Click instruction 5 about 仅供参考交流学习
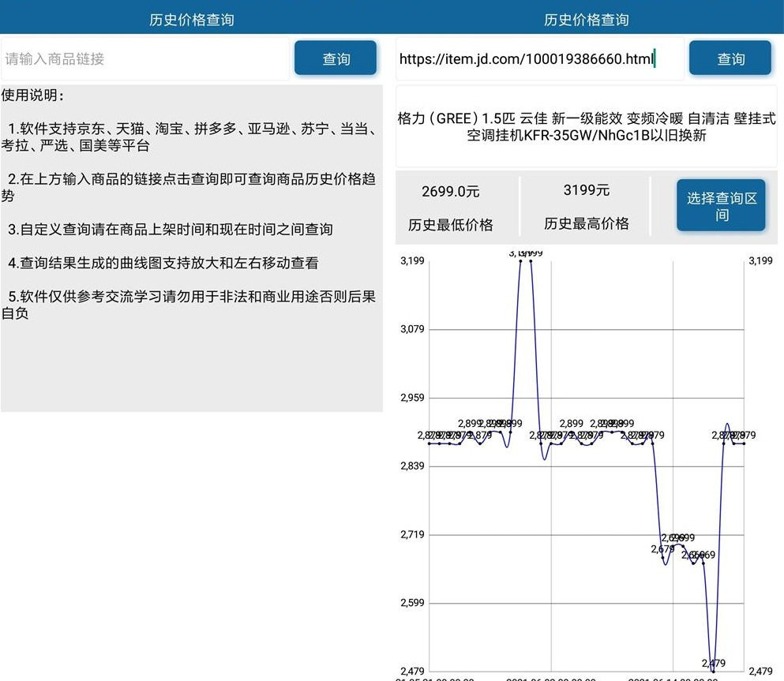The image size is (784, 681). [189, 305]
